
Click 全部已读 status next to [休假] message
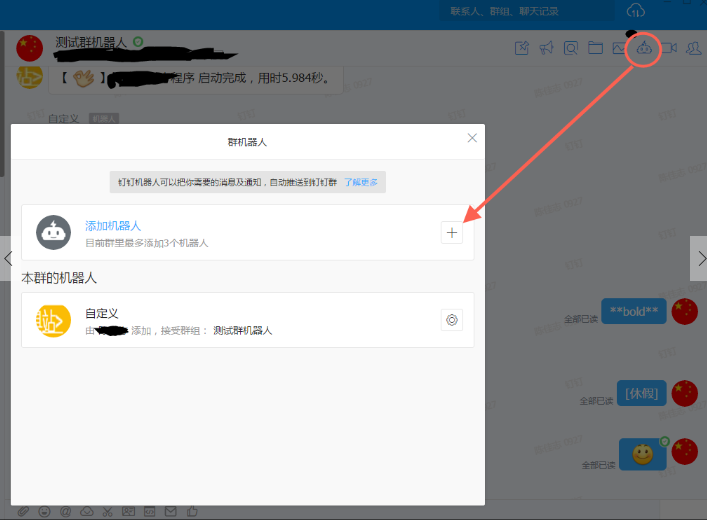[x=597, y=400]
